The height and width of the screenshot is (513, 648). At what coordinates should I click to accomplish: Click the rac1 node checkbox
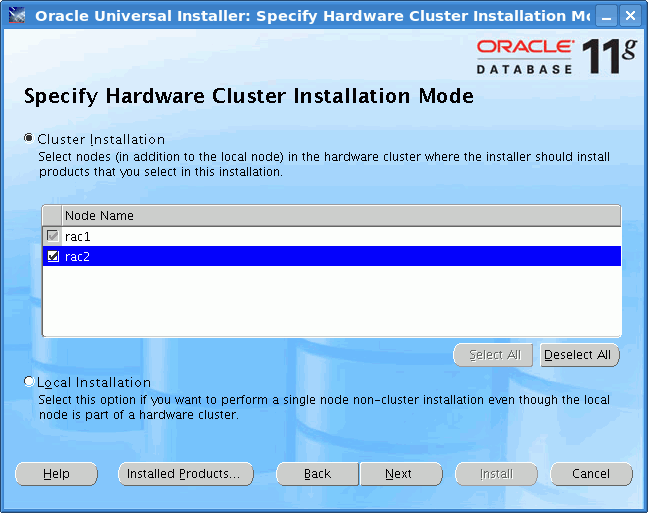pos(53,236)
